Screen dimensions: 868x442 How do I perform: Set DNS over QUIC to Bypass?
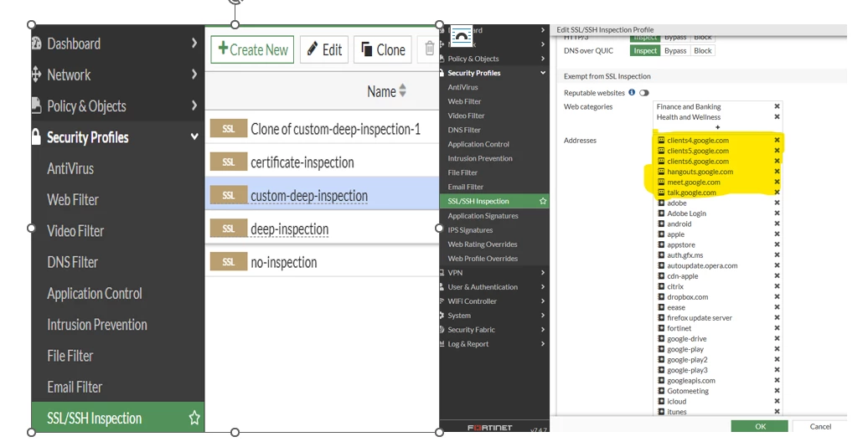coord(675,50)
